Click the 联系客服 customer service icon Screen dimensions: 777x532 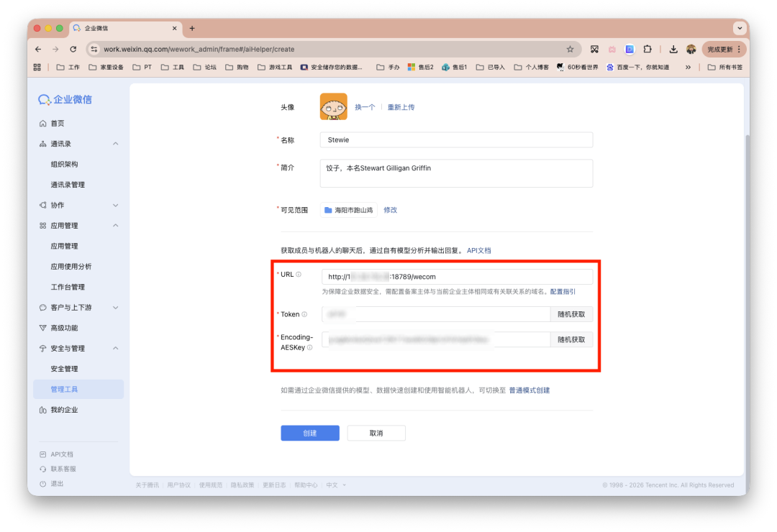tap(42, 469)
